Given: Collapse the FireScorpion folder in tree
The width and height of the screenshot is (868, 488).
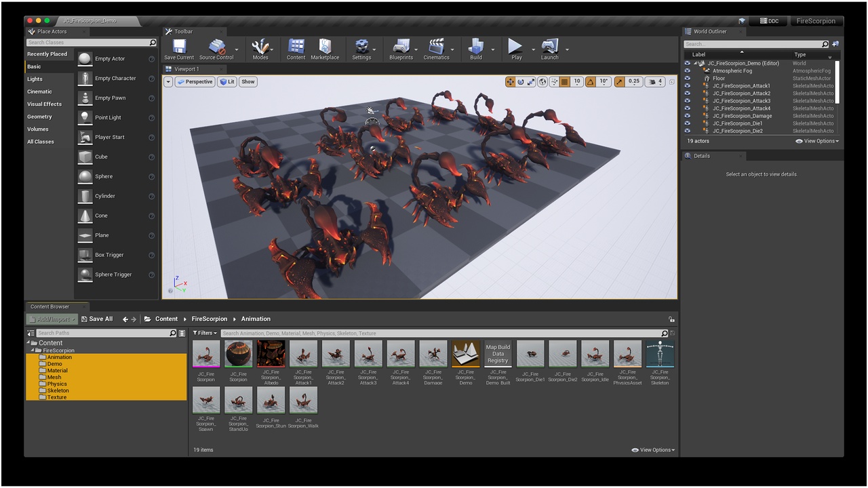Looking at the screenshot, I should point(33,350).
